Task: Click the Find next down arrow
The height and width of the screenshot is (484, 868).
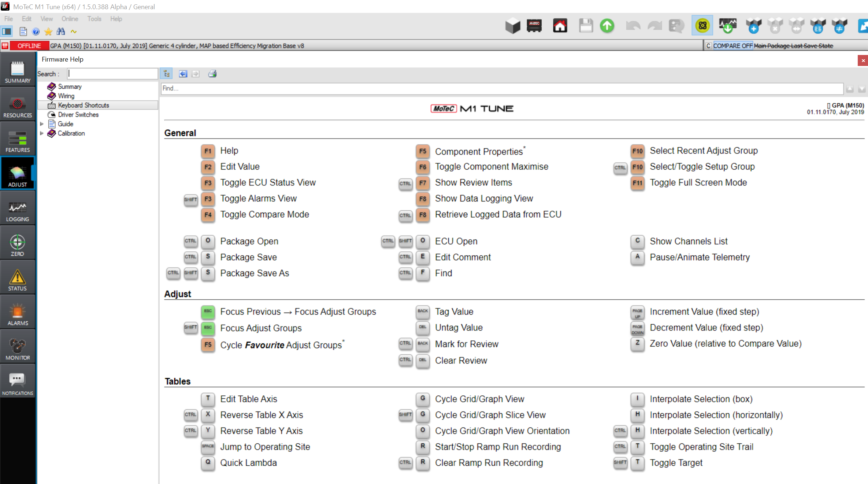Action: [861, 89]
